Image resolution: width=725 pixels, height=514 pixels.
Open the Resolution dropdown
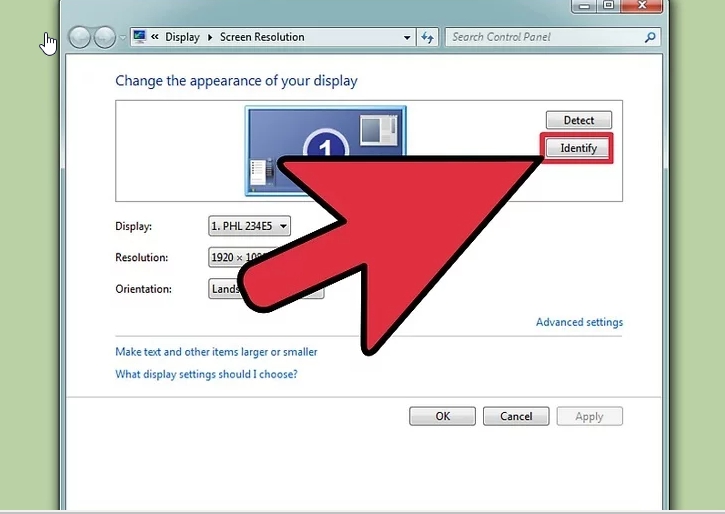[234, 257]
